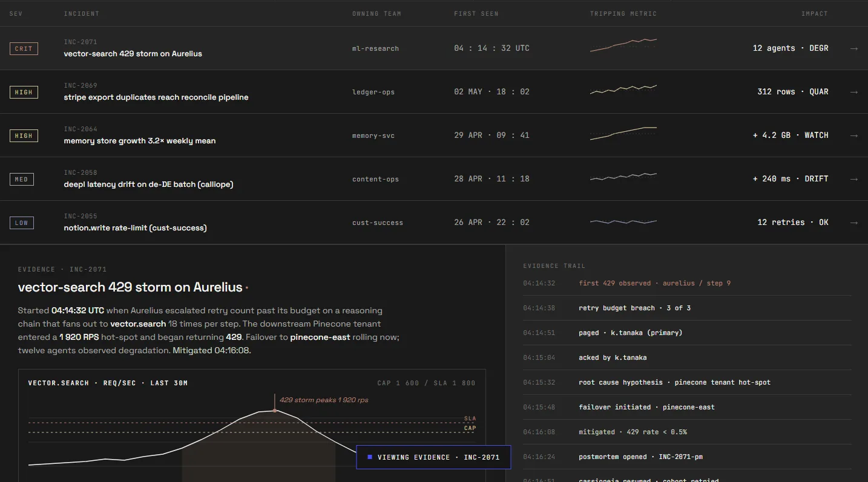Screen dimensions: 868x482
Task: Open arrow for INC-2055 notion.write row
Action: [853, 223]
